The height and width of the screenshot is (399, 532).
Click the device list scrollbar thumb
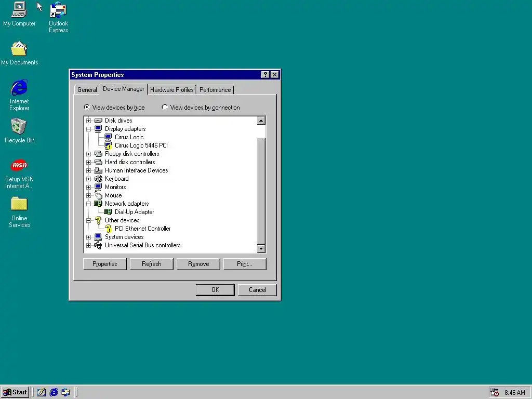tap(261, 191)
